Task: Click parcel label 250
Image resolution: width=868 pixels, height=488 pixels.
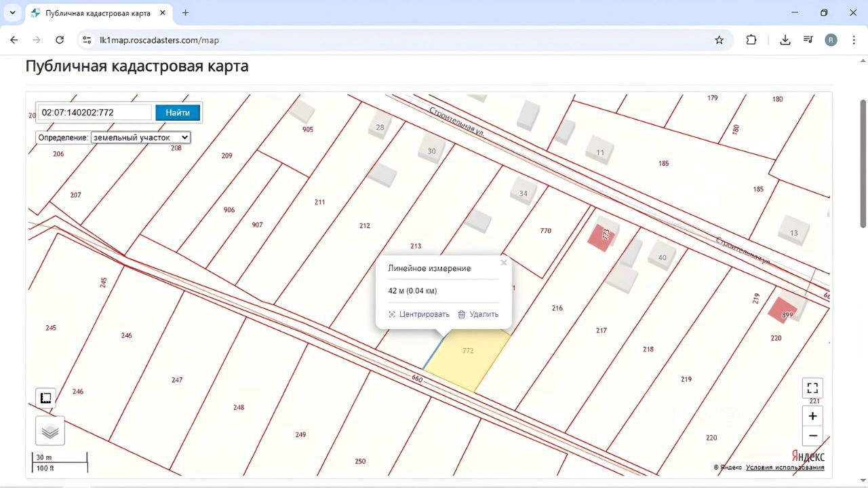Action: 360,462
